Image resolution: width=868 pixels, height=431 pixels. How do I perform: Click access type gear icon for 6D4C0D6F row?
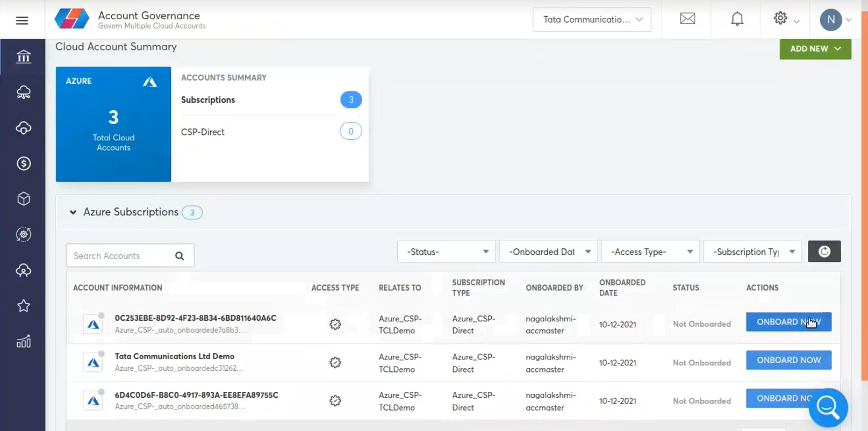tap(335, 401)
